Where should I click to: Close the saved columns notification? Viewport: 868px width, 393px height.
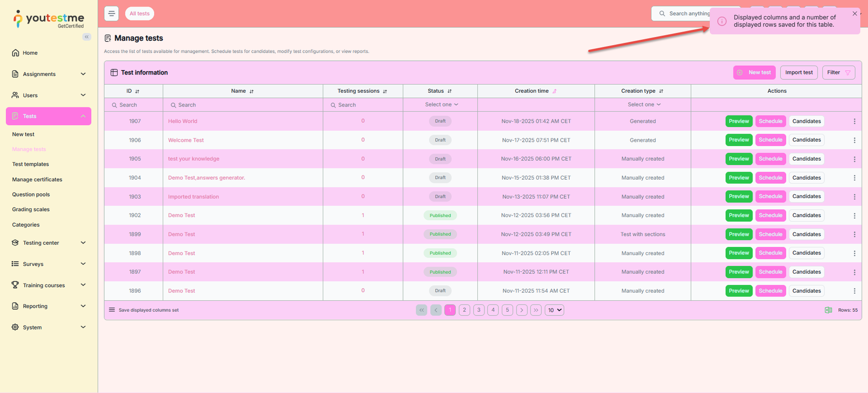click(854, 14)
